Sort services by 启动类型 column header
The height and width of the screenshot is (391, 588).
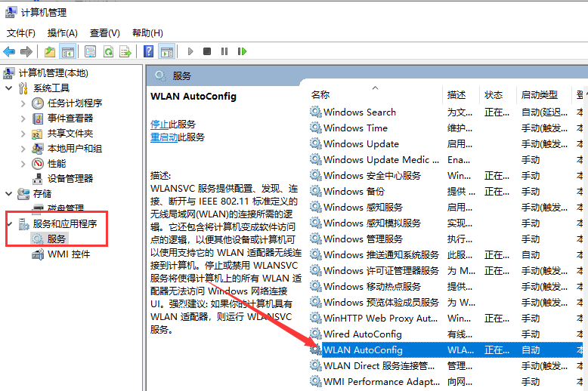539,95
